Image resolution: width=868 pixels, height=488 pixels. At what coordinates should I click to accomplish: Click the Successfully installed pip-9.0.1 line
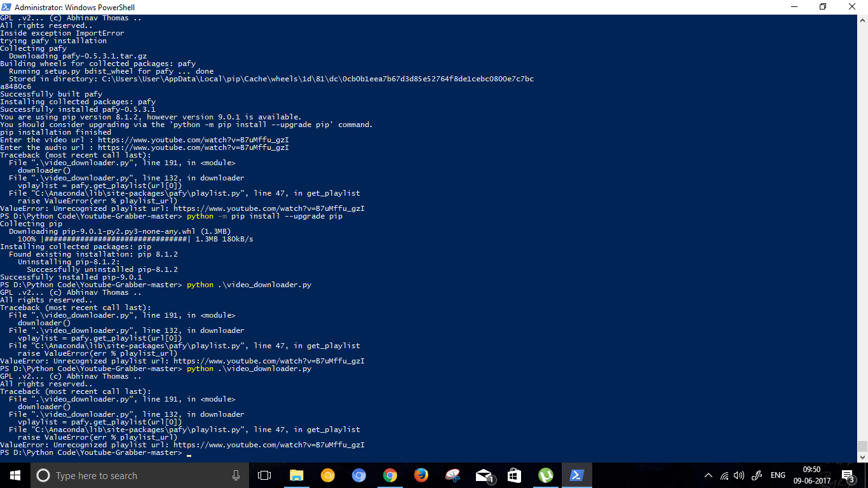pyautogui.click(x=71, y=277)
